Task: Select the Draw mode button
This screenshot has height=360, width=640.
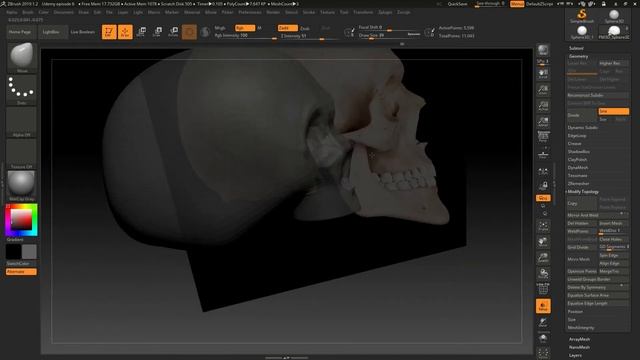Action: (x=125, y=32)
